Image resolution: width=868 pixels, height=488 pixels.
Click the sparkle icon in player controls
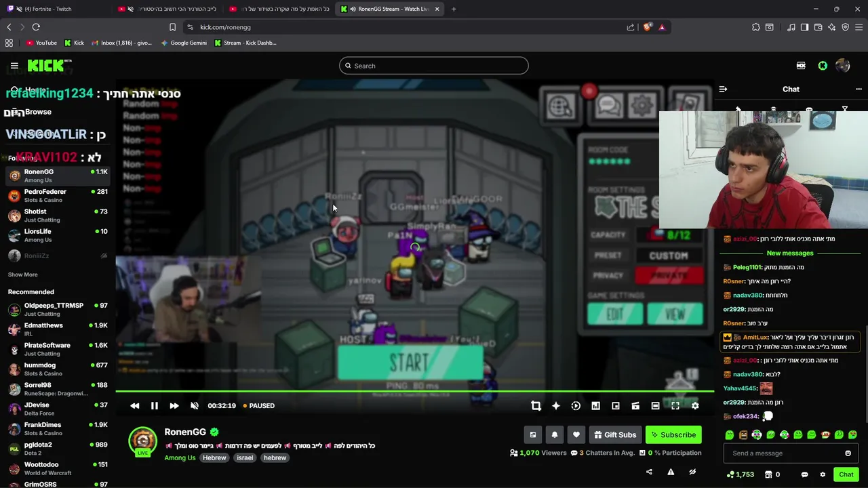[556, 405]
